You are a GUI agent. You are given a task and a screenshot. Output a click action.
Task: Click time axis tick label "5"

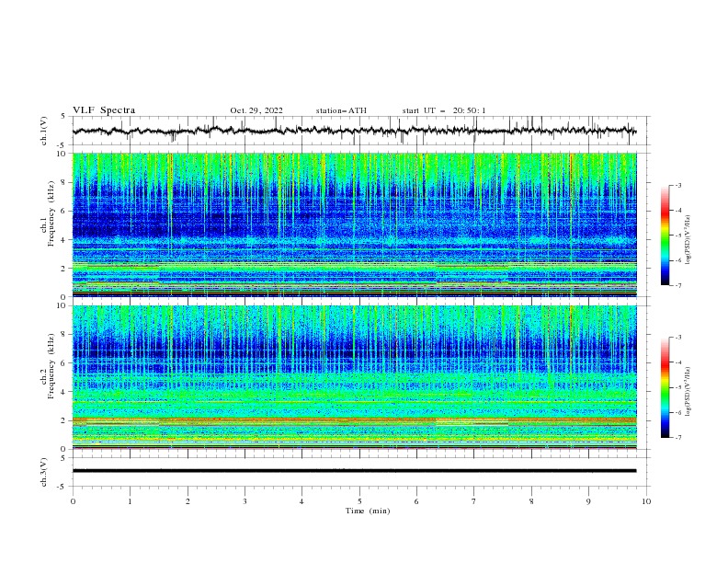point(359,501)
